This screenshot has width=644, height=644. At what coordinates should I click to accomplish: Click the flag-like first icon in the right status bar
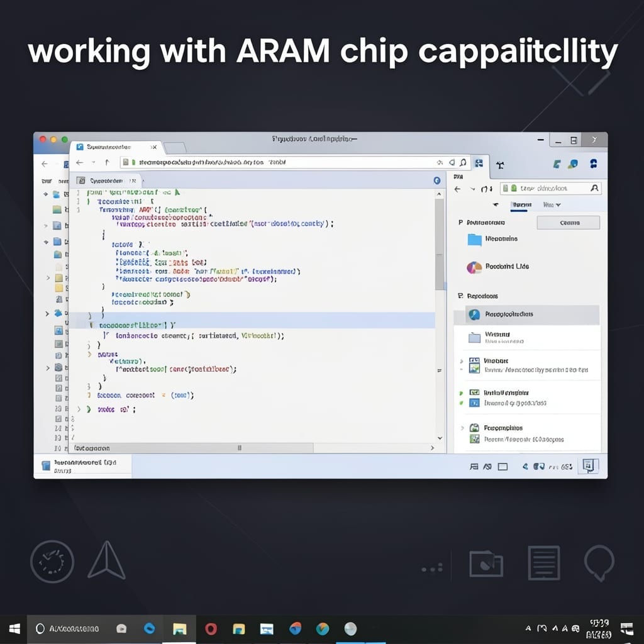pos(474,467)
